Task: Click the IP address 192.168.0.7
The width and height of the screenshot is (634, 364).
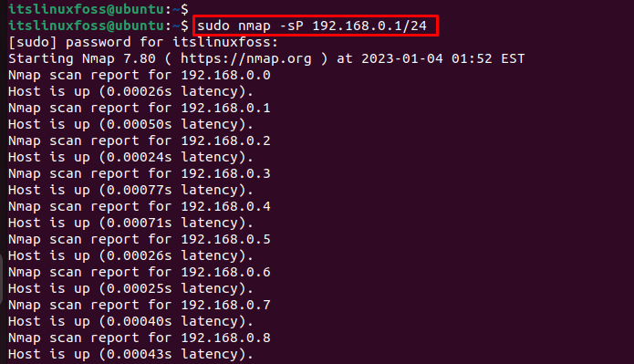Action: [225, 305]
